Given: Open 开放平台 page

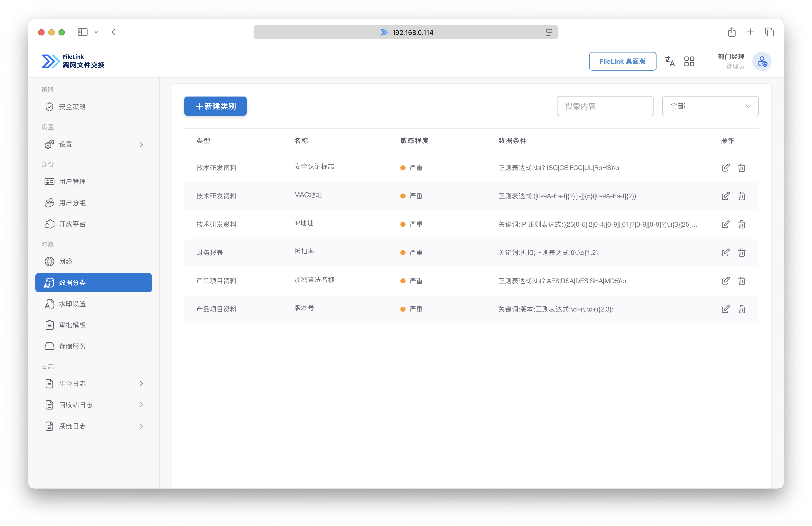Looking at the screenshot, I should (93, 224).
